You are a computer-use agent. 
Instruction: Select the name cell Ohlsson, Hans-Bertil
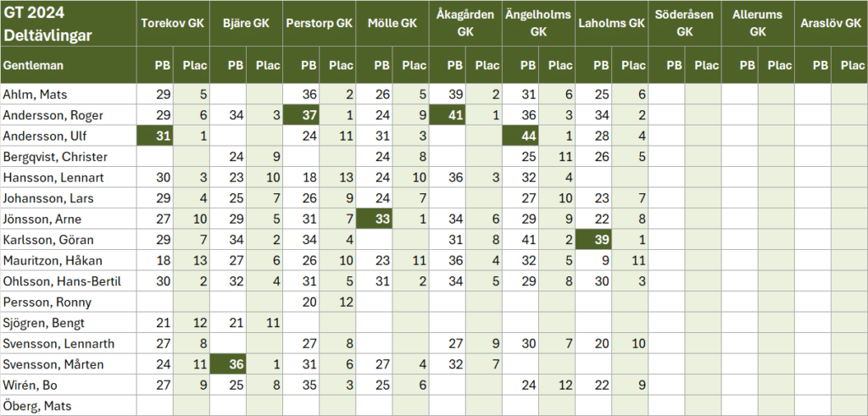click(x=69, y=281)
